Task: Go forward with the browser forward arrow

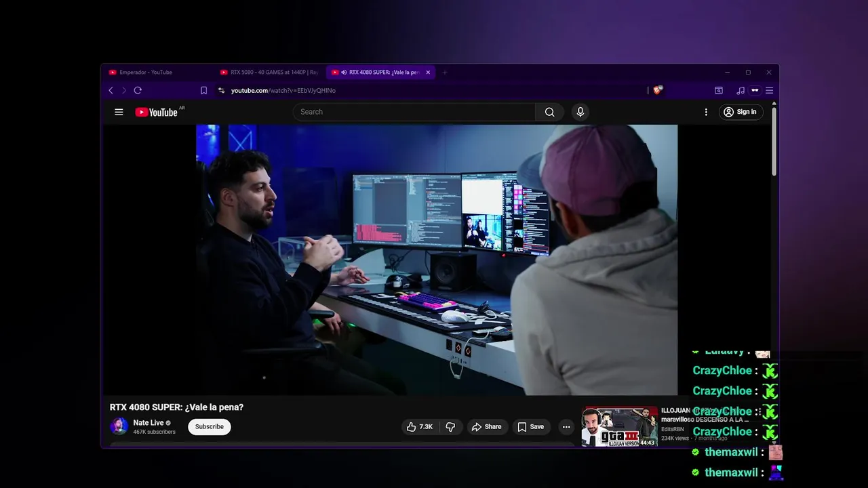Action: pos(123,90)
